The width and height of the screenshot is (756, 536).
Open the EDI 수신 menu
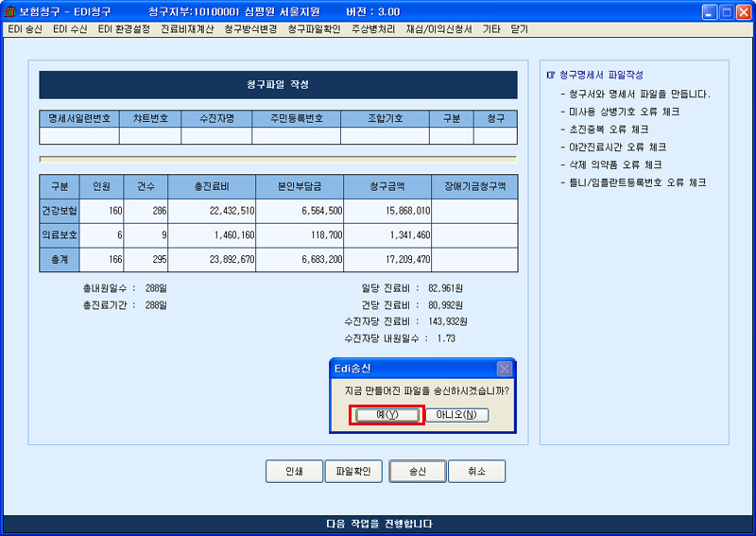(x=70, y=29)
